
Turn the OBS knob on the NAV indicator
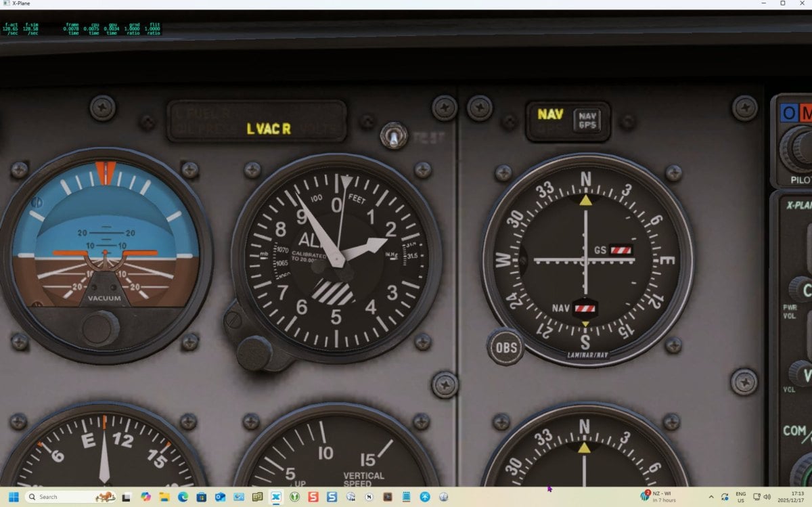505,348
